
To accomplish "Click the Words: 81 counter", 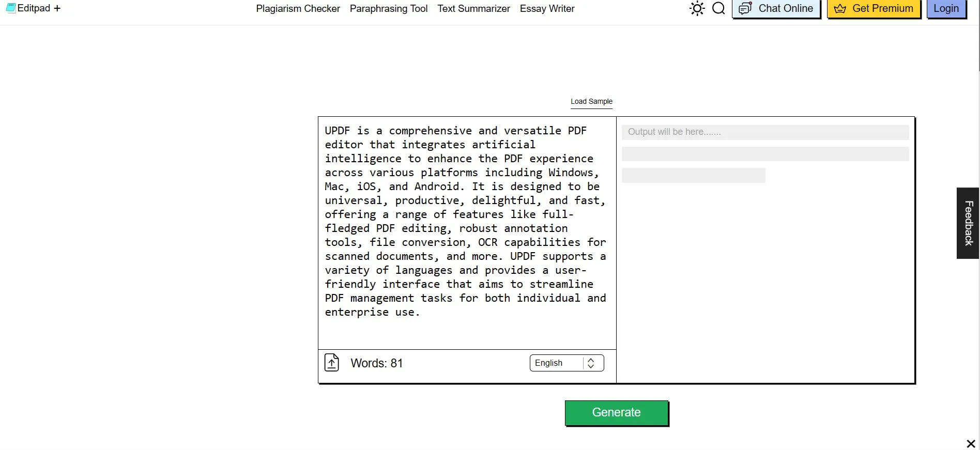I will [376, 363].
